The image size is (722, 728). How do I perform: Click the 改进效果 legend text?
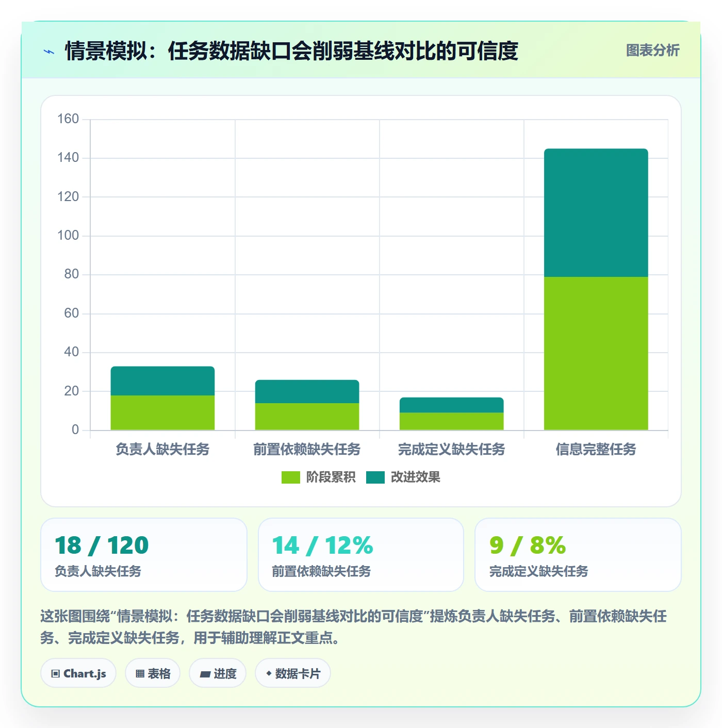416,477
